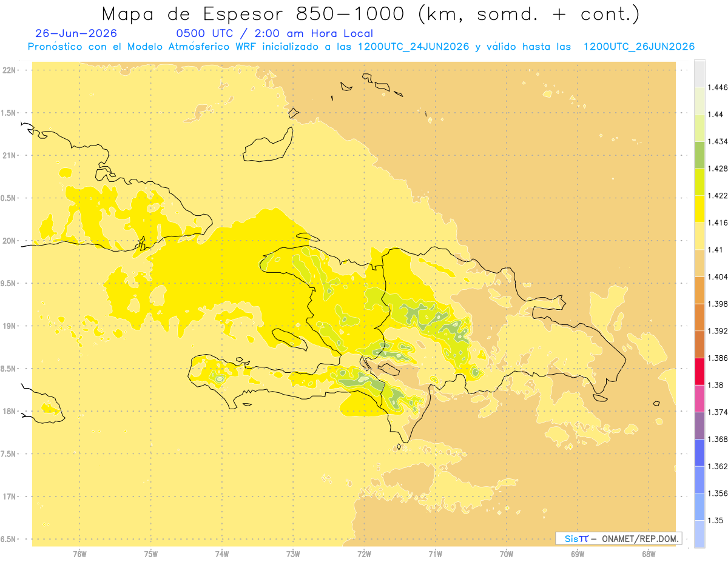This screenshot has width=728, height=562.
Task: Click the gray legend band above 1.446
Action: pyautogui.click(x=699, y=73)
